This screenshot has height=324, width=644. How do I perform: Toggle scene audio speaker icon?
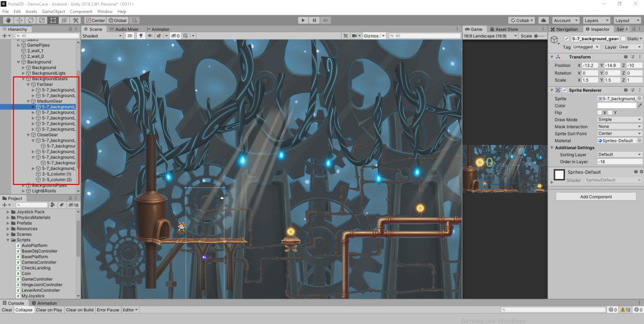[149, 36]
